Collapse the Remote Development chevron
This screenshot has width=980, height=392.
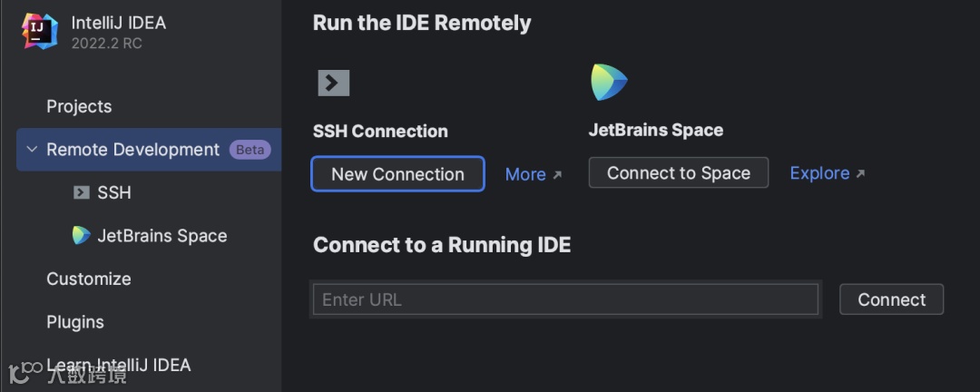coord(32,150)
